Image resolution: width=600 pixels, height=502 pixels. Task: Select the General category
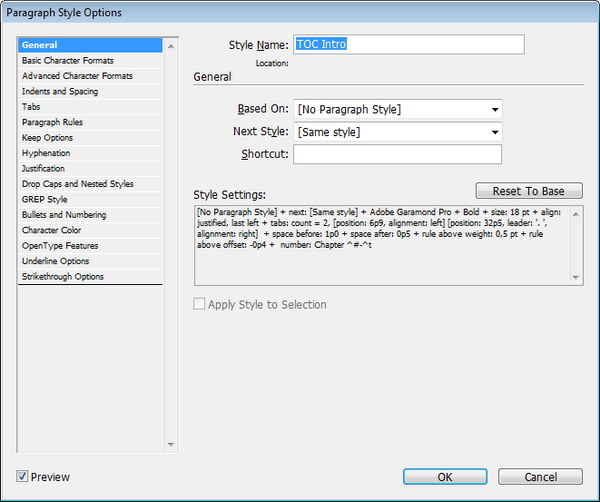(x=90, y=45)
